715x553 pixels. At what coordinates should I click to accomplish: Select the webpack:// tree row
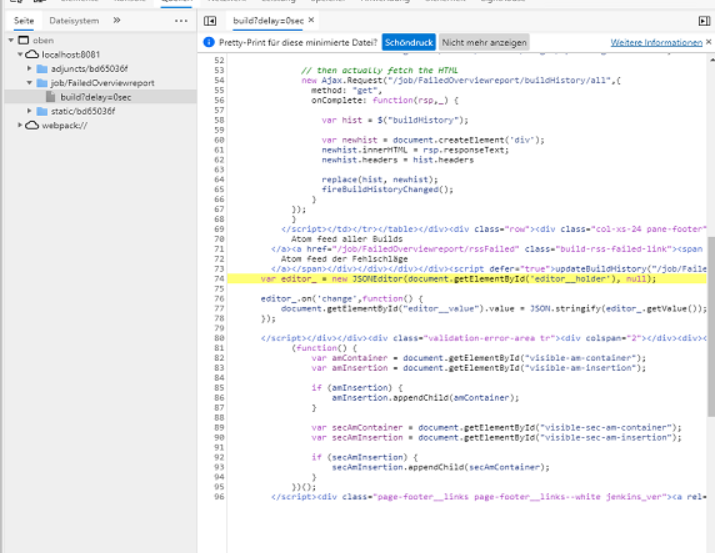pyautogui.click(x=101, y=125)
